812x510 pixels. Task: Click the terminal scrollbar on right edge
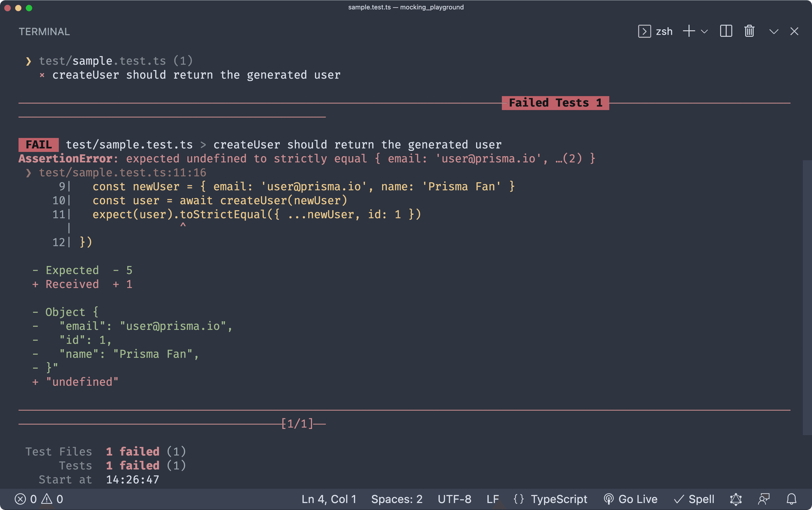pos(807,297)
